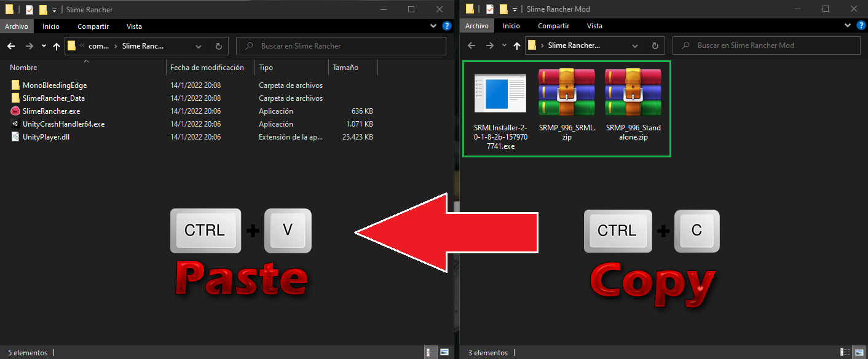Go up one folder in Slime Rancher Mod window
The height and width of the screenshot is (359, 868).
(517, 45)
